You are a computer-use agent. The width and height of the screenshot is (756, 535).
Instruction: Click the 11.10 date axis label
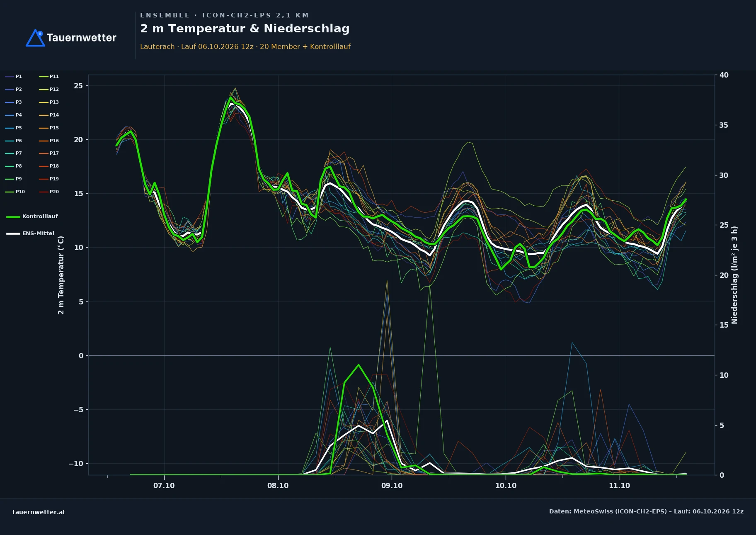click(x=620, y=486)
